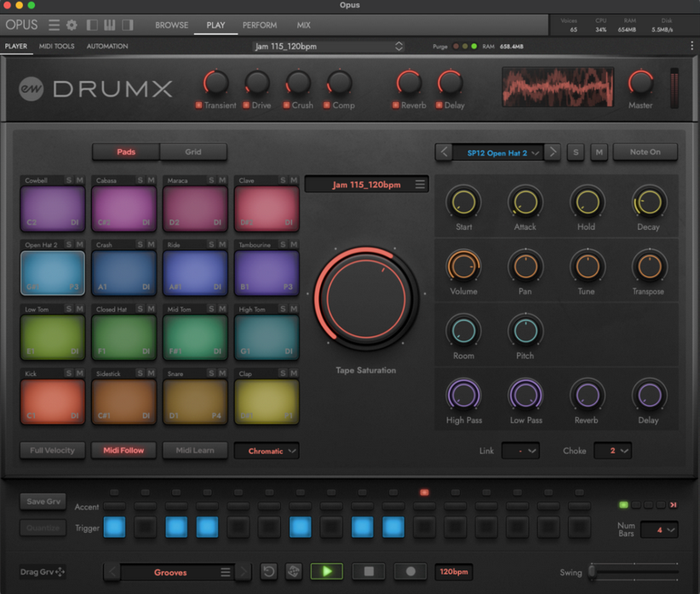The height and width of the screenshot is (594, 700).
Task: Click the Drag Grv move icon
Action: [60, 572]
